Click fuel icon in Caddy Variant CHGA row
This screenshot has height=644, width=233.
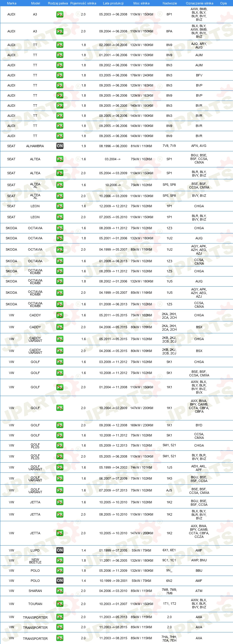[x=60, y=339]
